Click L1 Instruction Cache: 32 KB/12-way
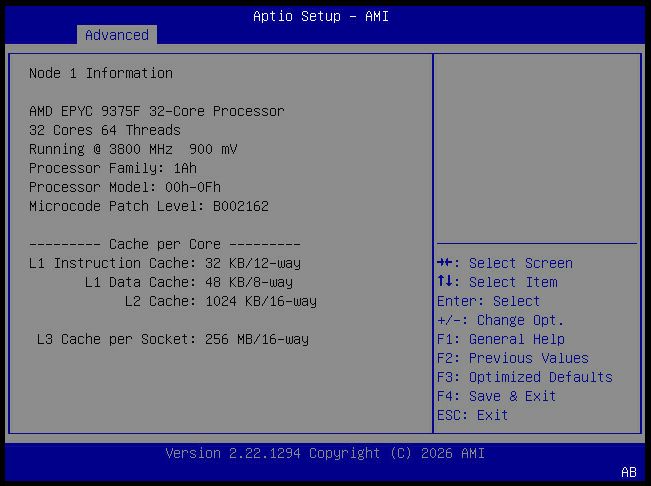Viewport: 651px width, 486px height. (164, 263)
